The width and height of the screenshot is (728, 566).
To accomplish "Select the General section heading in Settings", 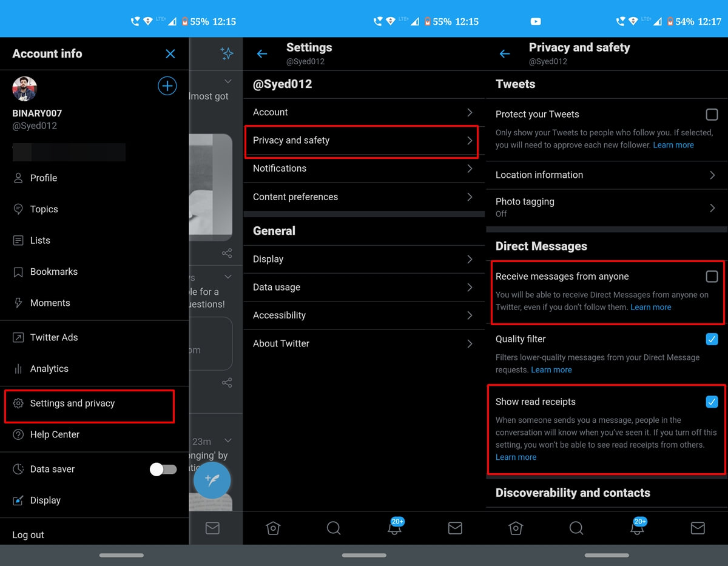I will click(274, 231).
